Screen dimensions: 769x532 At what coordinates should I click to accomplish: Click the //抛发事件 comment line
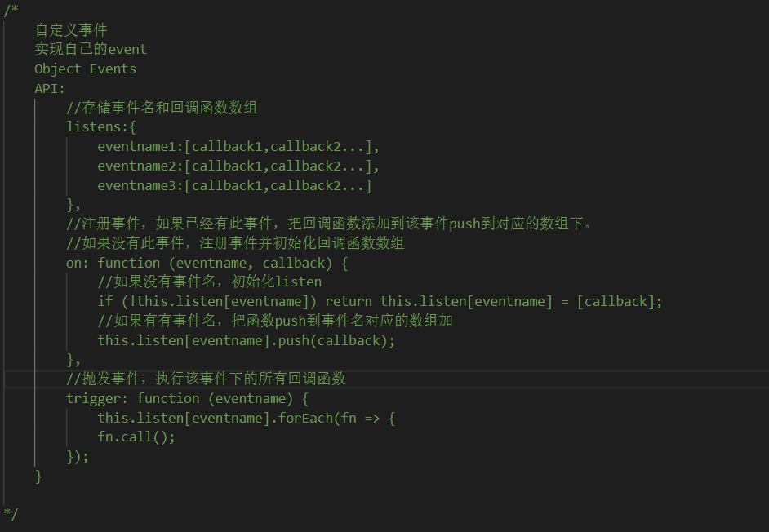206,379
